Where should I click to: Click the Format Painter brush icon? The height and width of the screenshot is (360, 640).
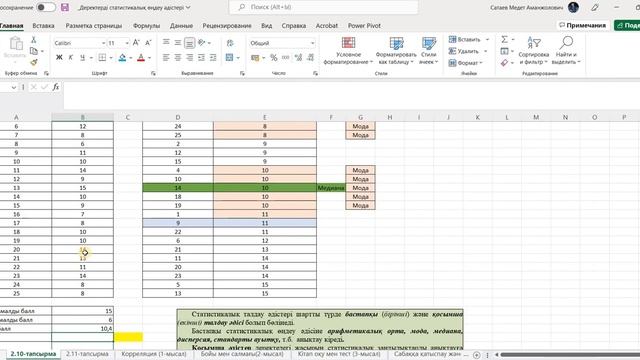click(33, 62)
